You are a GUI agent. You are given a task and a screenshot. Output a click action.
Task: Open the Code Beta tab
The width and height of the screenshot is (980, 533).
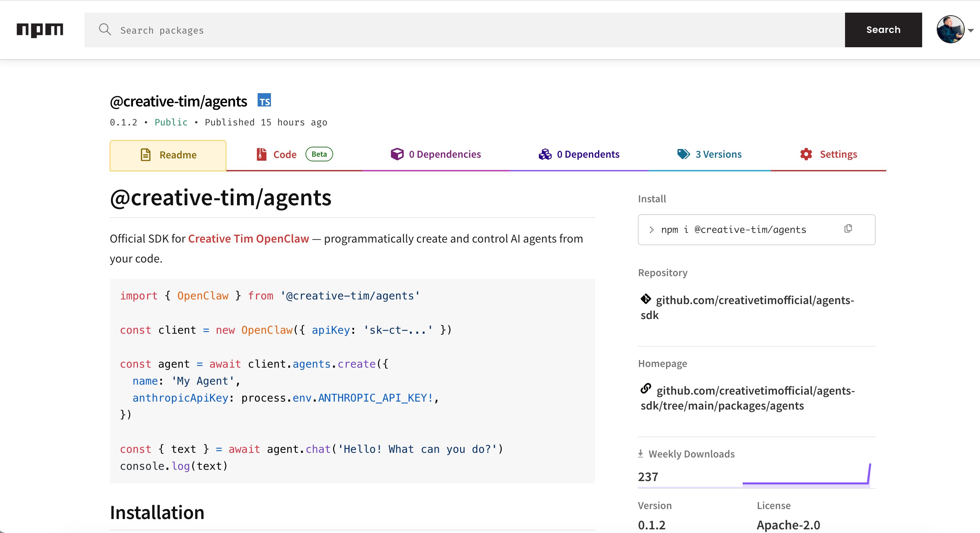pos(285,155)
